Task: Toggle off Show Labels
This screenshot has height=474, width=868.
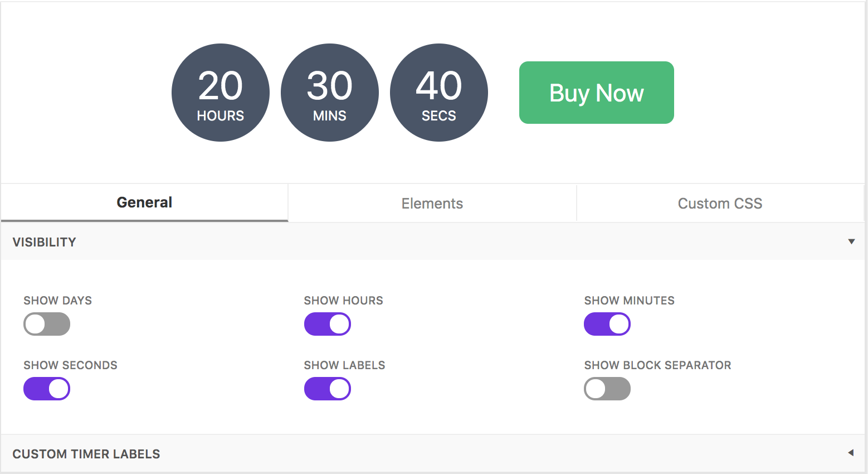Action: click(x=327, y=389)
